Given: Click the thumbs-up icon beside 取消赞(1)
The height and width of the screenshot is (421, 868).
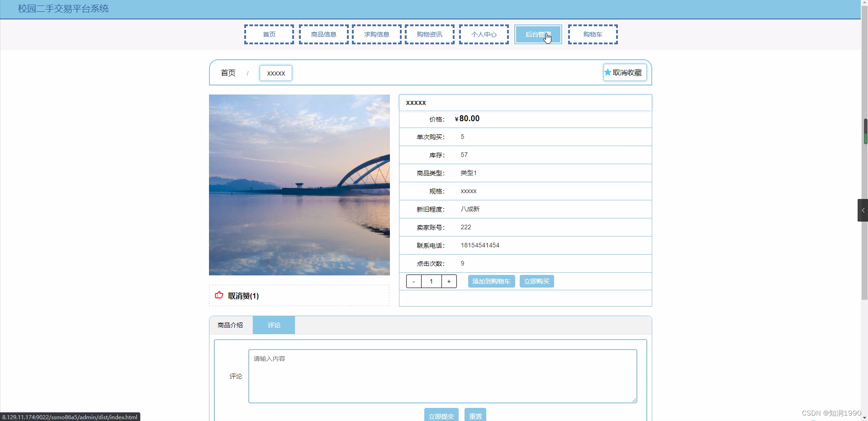Looking at the screenshot, I should [219, 295].
